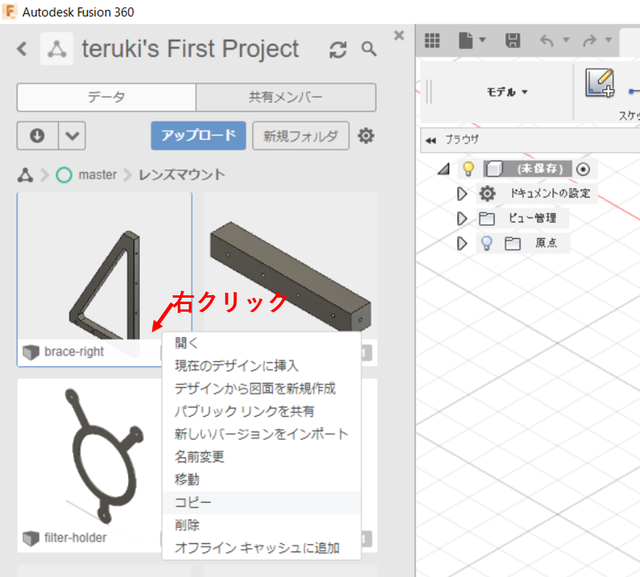Click the Undo arrow
Screen dimensions: 640x577
547,40
